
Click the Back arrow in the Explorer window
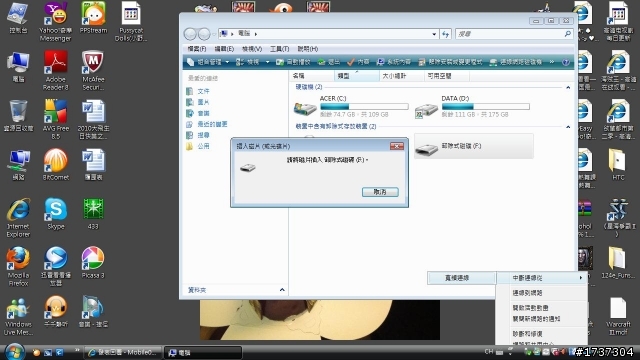(x=190, y=34)
